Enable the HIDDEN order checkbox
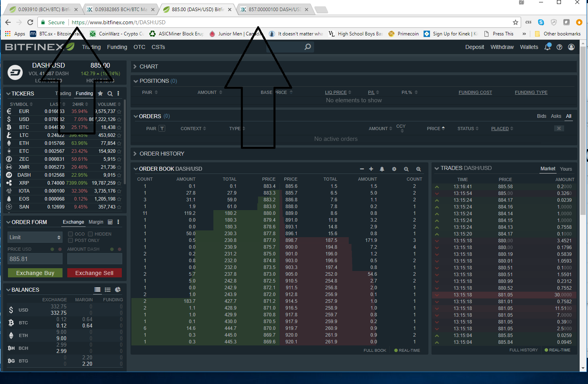Image resolution: width=588 pixels, height=384 pixels. coord(90,234)
